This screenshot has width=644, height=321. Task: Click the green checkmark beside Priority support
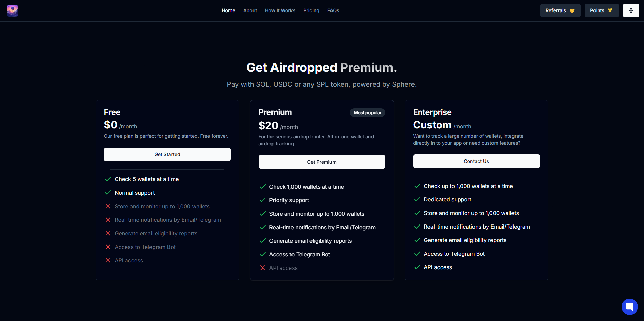click(262, 200)
